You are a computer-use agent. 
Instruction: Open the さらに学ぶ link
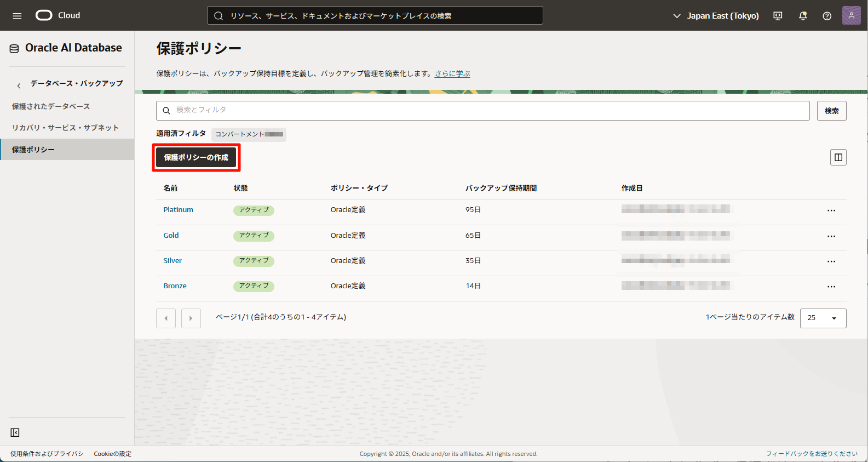(x=452, y=73)
